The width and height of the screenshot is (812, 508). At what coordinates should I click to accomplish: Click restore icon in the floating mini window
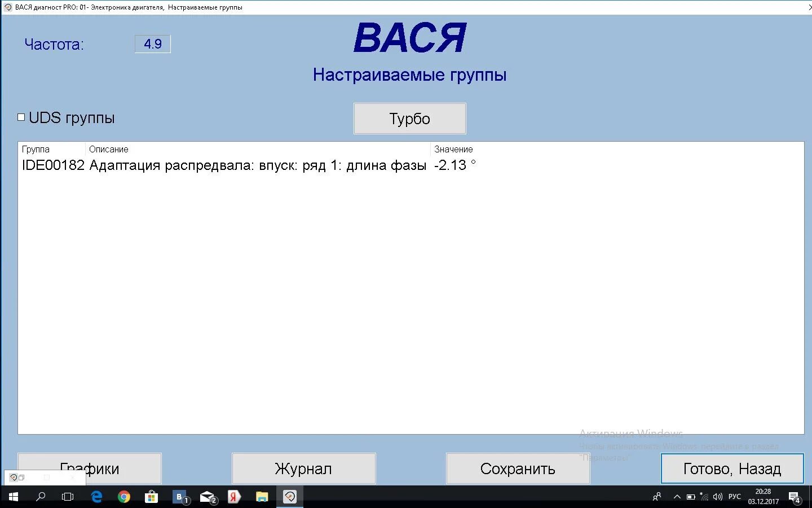coord(21,478)
